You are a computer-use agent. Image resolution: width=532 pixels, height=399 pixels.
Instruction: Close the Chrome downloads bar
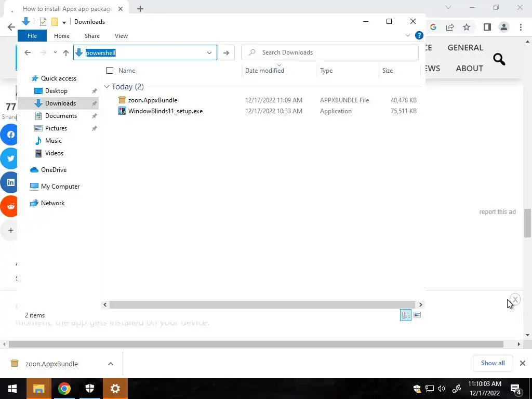click(x=523, y=363)
